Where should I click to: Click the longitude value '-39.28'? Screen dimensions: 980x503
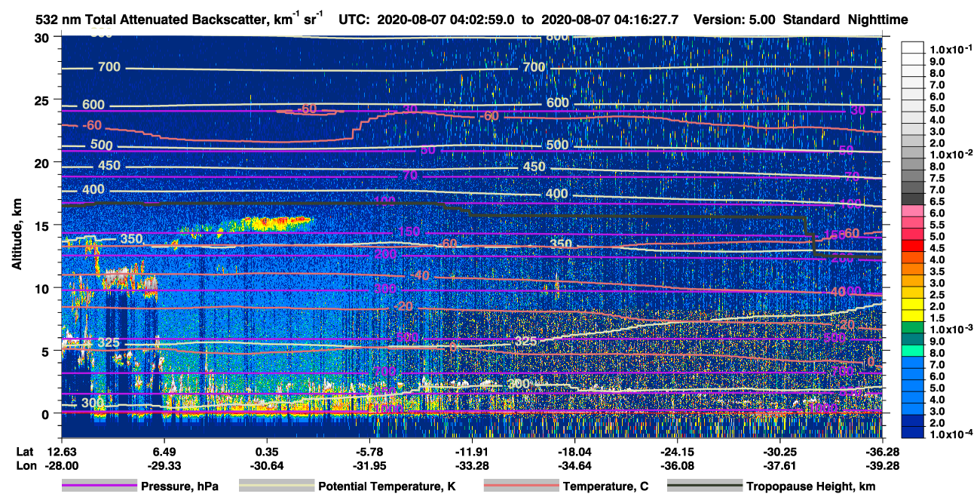pos(883,465)
